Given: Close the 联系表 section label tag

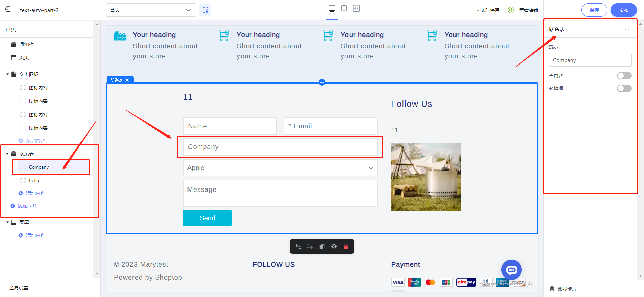Looking at the screenshot, I should 127,80.
